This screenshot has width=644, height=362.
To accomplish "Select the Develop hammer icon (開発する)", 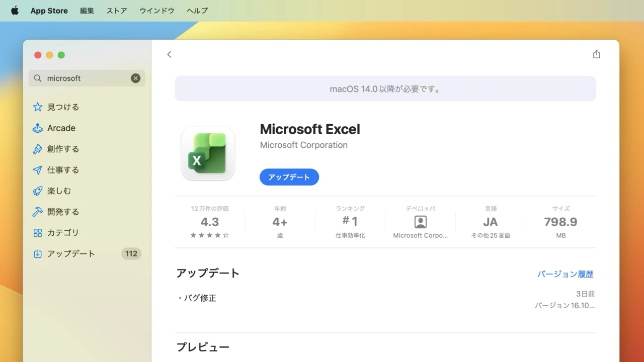I will 37,212.
